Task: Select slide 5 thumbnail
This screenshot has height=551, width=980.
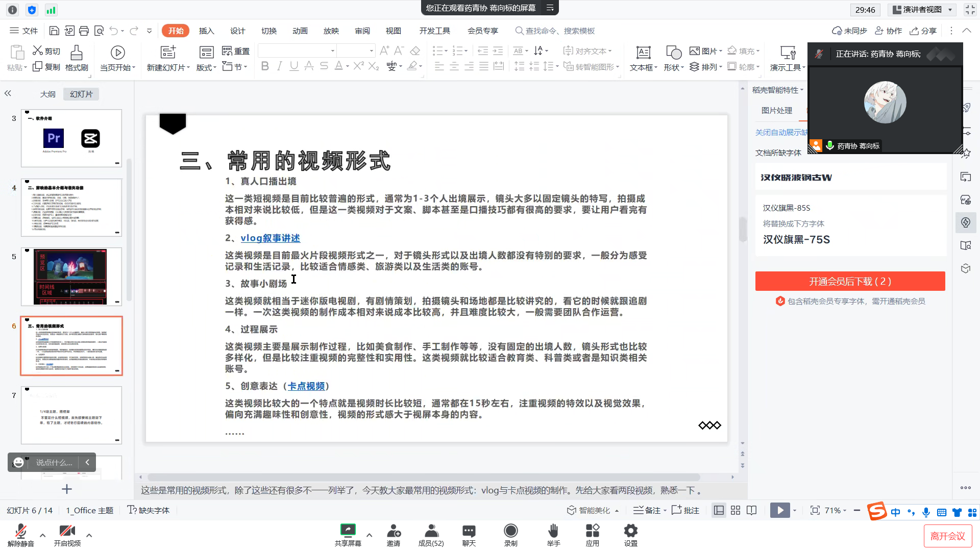Action: [71, 277]
